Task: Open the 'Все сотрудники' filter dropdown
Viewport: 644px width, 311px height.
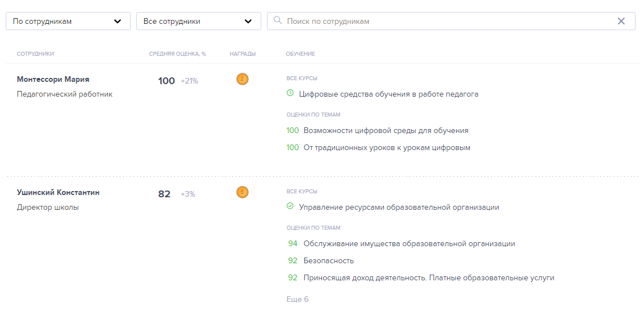Action: (198, 21)
